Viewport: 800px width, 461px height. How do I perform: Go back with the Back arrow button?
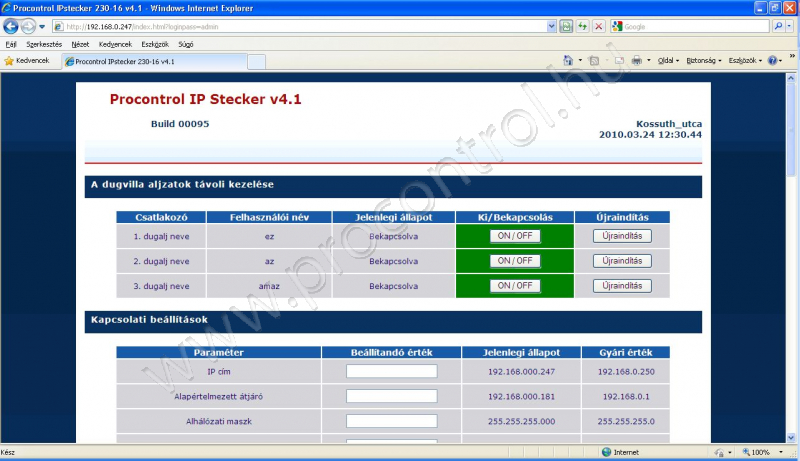(x=11, y=26)
